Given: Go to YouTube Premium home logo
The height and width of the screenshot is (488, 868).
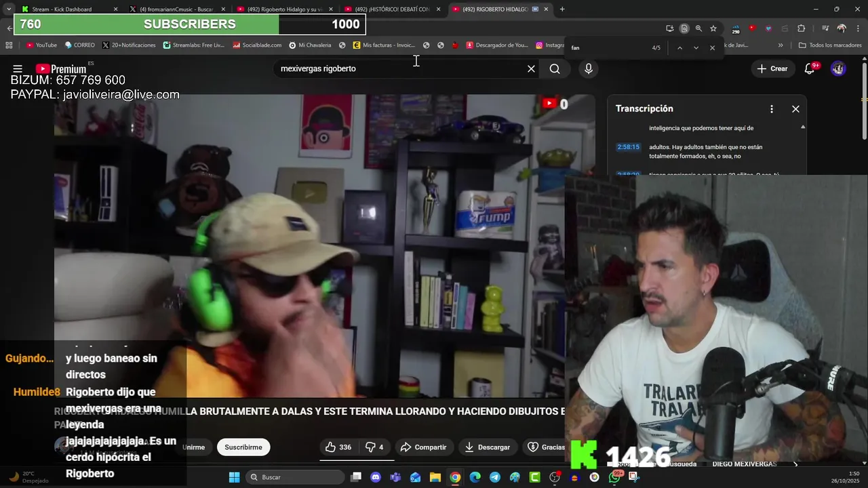Looking at the screenshot, I should (61, 68).
